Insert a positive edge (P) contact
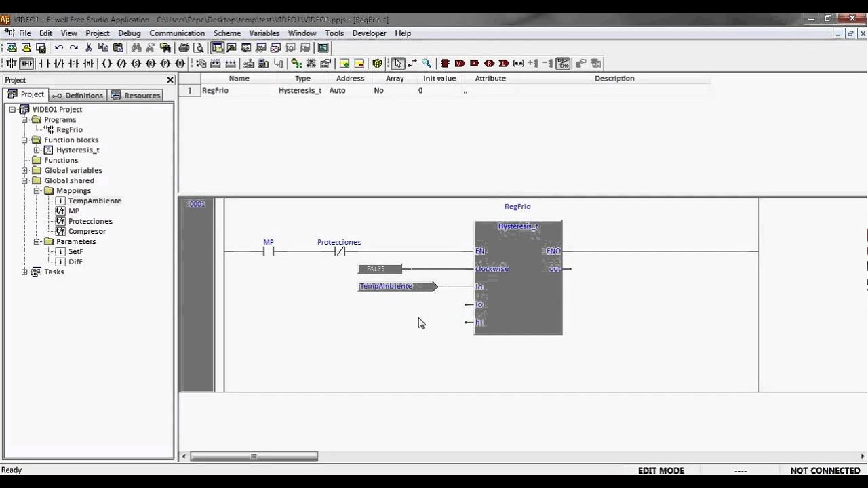The width and height of the screenshot is (868, 488). 74,63
